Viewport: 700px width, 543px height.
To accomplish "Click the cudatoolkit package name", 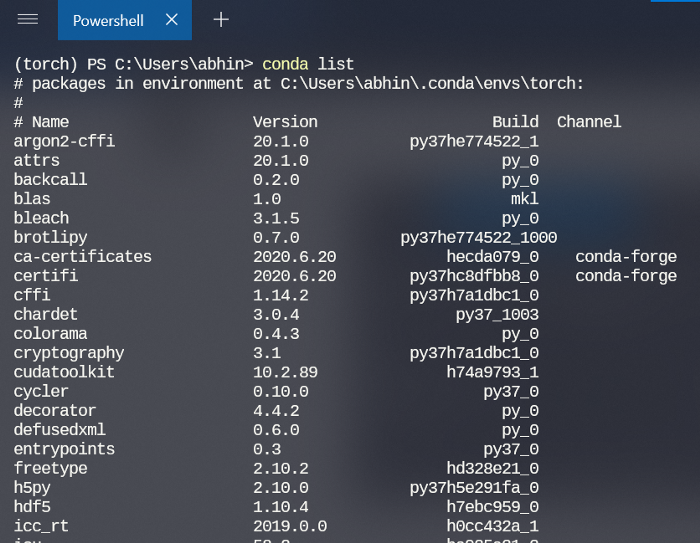I will click(64, 372).
